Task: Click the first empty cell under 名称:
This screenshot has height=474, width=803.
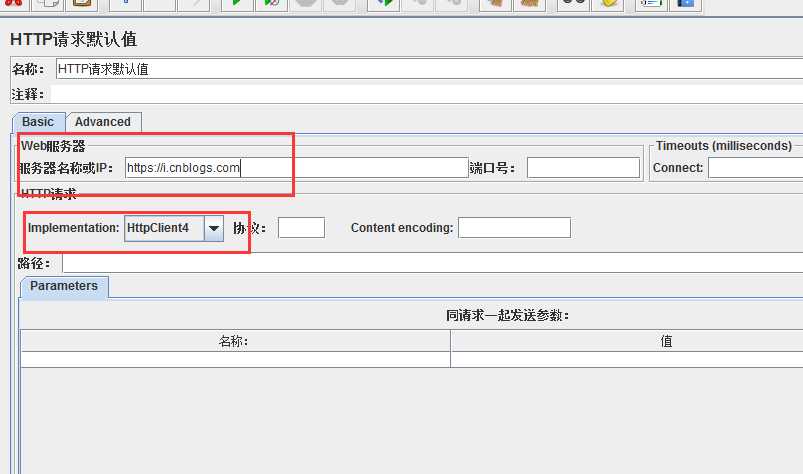Action: [x=235, y=359]
